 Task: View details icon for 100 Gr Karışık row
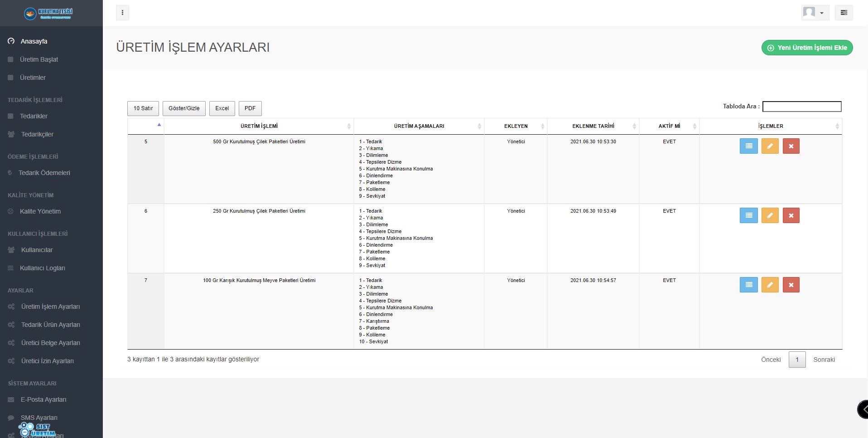point(749,285)
